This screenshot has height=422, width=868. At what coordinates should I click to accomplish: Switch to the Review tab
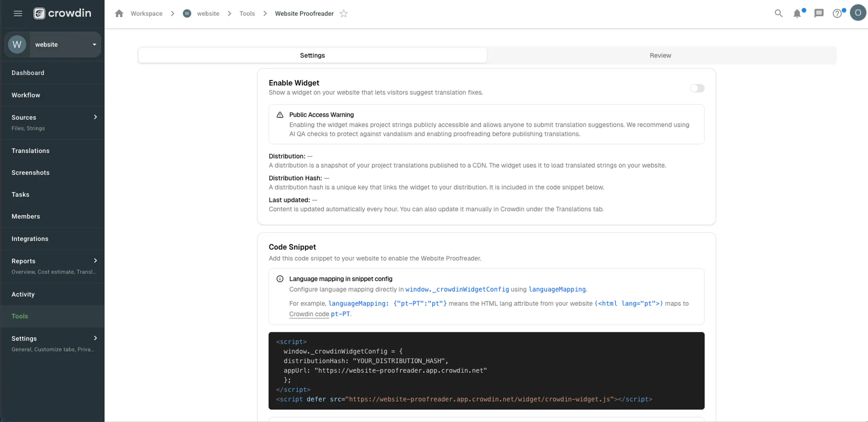point(660,55)
